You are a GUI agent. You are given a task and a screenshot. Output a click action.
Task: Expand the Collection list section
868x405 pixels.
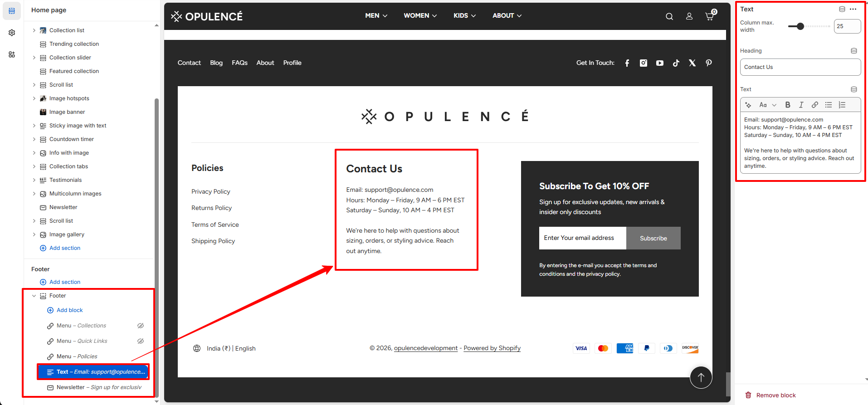34,30
